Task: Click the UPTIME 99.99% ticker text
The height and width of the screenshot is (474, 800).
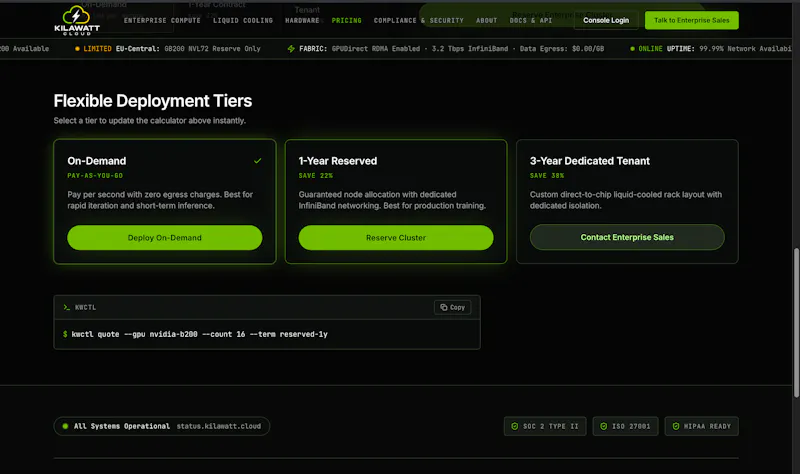Action: (x=729, y=48)
